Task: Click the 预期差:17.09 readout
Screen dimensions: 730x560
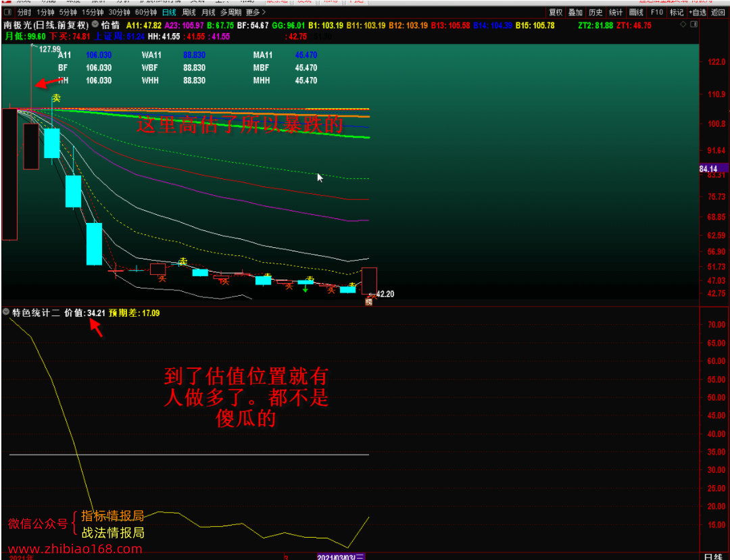Action: pyautogui.click(x=135, y=313)
